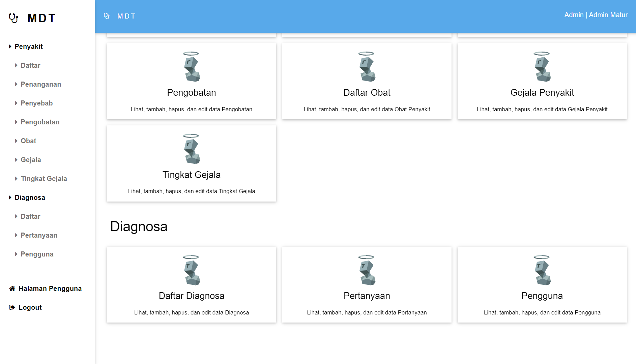Click the Gejala Penyakit card figure icon
The width and height of the screenshot is (636, 364).
point(542,67)
